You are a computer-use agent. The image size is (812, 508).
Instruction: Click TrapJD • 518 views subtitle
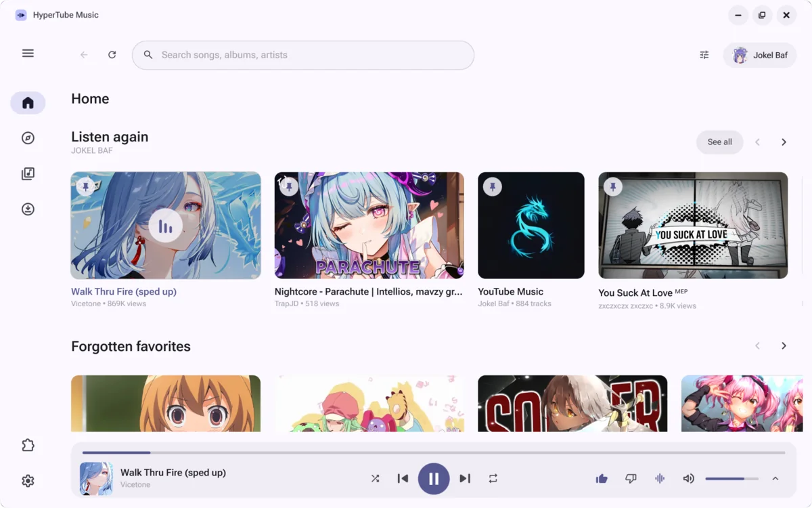coord(307,304)
